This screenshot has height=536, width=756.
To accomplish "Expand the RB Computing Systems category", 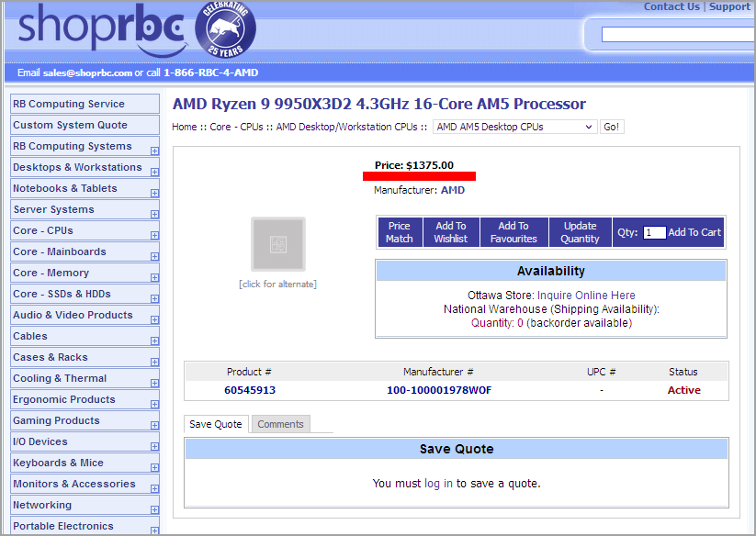I will pos(154,151).
